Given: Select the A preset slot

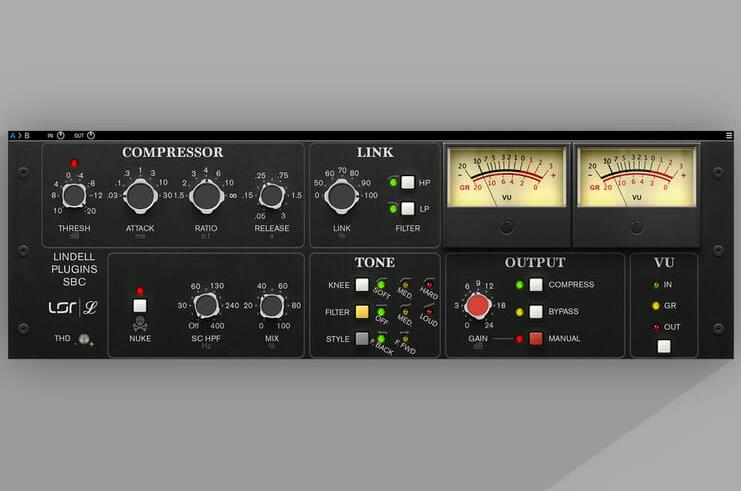Looking at the screenshot, I should 13,136.
